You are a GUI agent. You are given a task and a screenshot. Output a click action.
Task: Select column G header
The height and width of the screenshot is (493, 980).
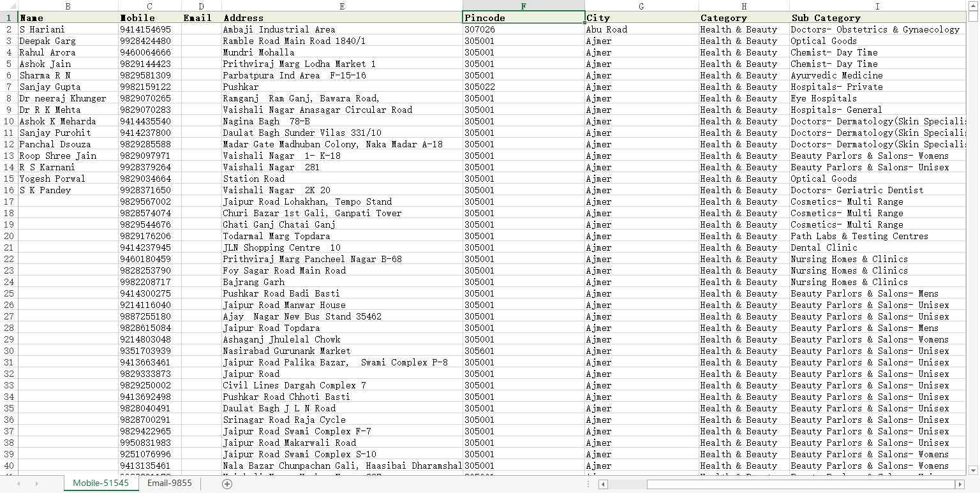click(x=642, y=6)
